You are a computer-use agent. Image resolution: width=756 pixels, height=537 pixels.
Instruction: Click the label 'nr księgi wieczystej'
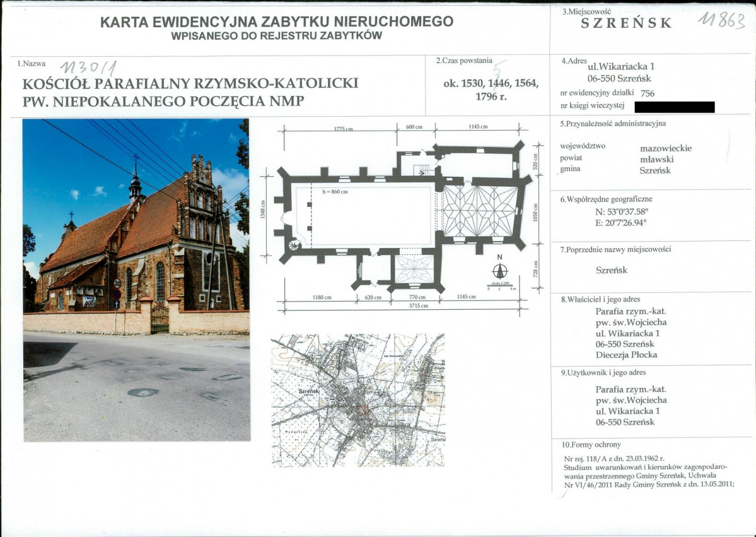pos(592,105)
